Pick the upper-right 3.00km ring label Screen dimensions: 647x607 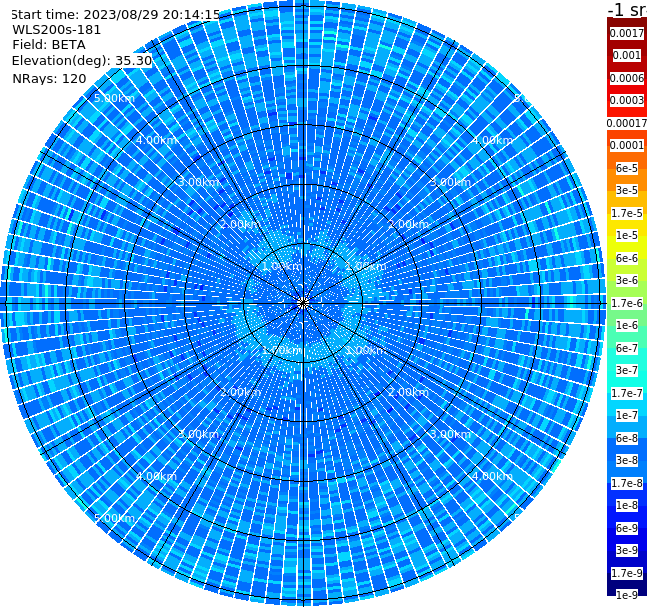point(450,182)
